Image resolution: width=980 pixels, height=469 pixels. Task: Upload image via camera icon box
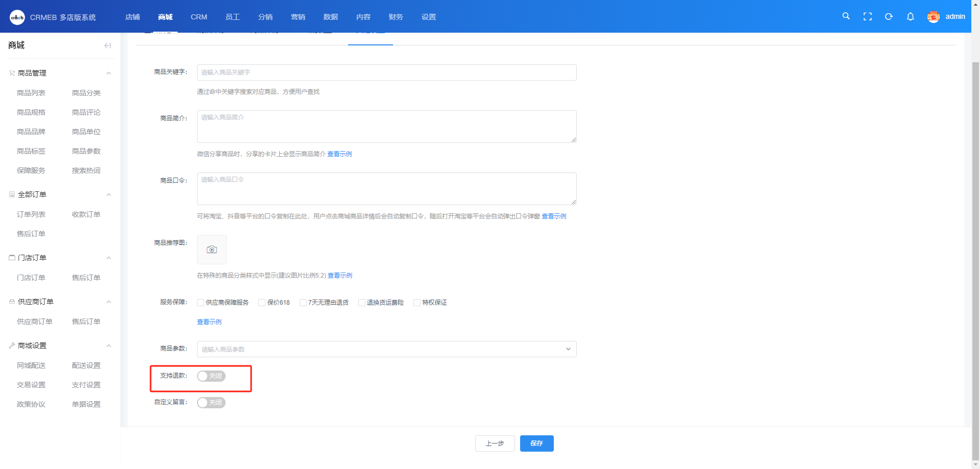(212, 250)
